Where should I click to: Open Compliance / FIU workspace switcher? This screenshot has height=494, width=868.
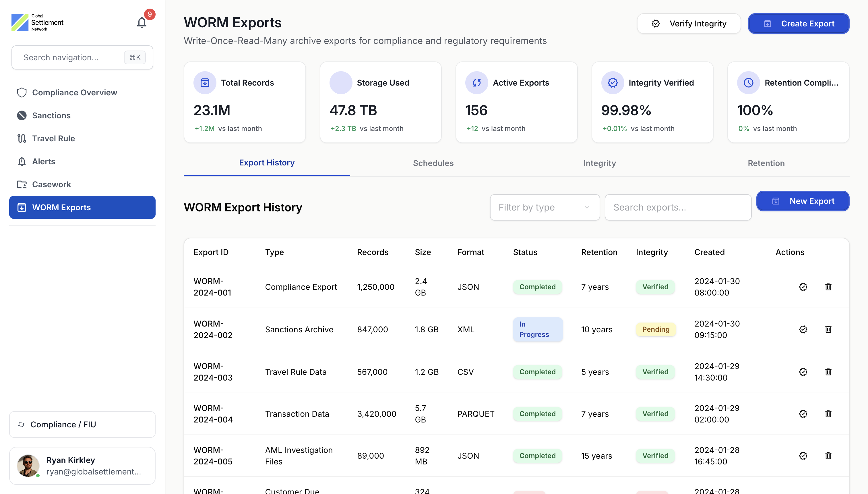coord(82,424)
